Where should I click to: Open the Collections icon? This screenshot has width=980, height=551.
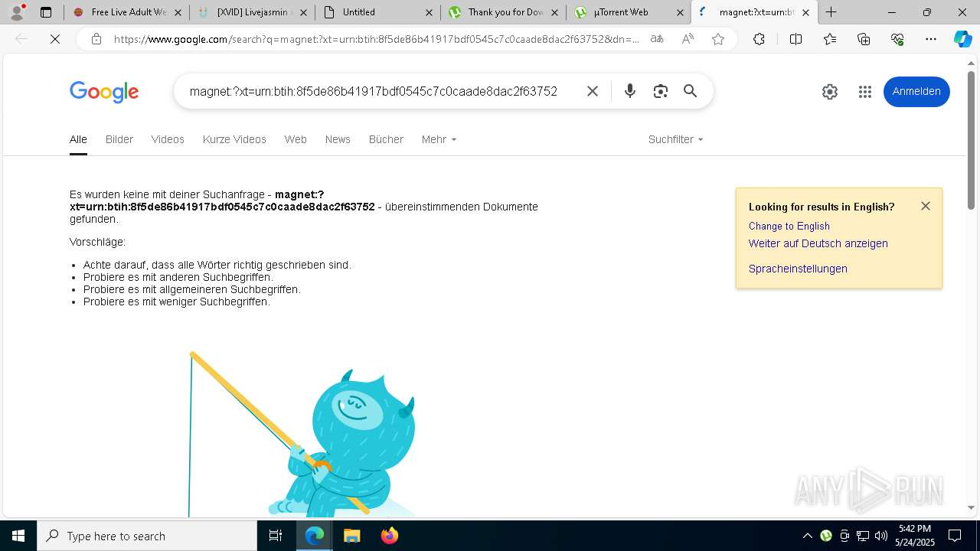864,39
